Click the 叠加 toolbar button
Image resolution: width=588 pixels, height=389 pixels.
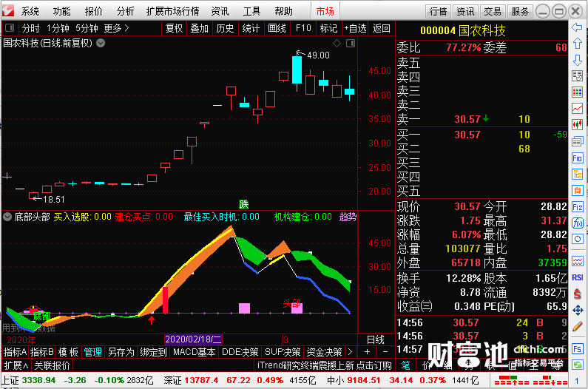(x=200, y=28)
